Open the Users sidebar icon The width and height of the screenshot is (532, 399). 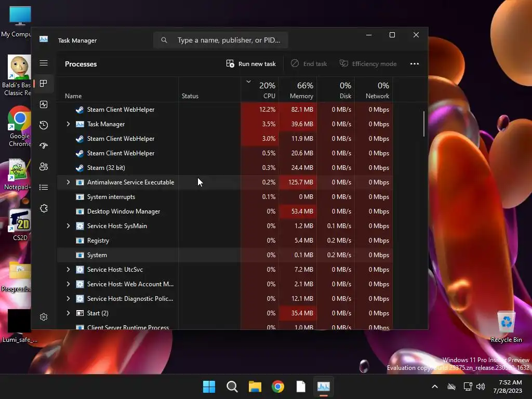[x=44, y=167]
